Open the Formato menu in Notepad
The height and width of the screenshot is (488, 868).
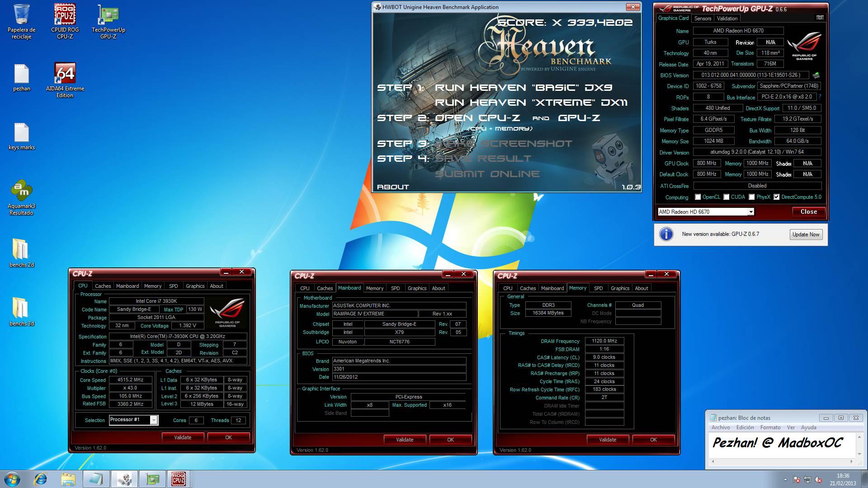pyautogui.click(x=770, y=427)
